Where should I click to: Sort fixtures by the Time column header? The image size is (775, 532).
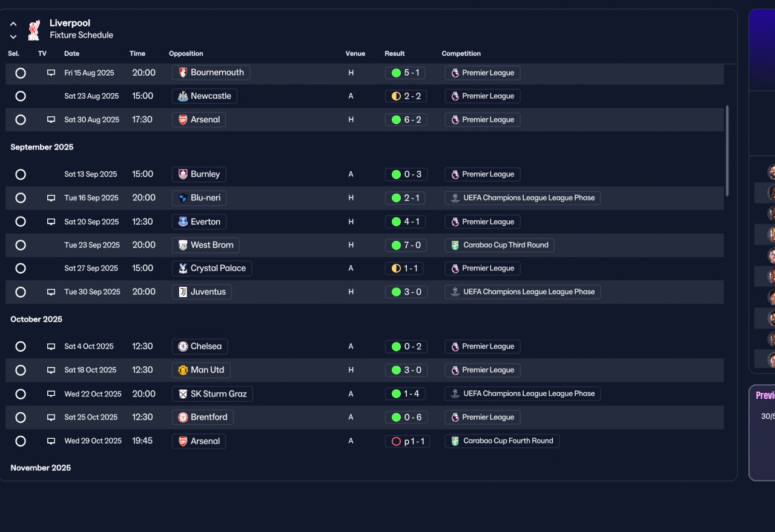tap(137, 54)
